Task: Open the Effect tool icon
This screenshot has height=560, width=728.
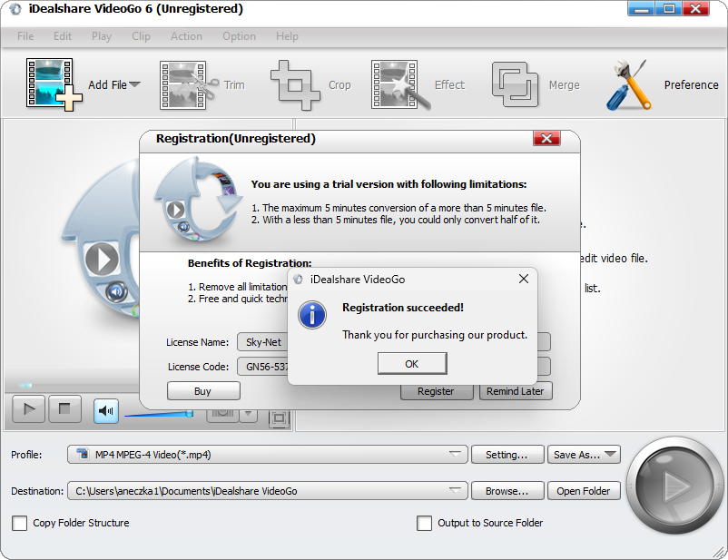Action: (400, 85)
